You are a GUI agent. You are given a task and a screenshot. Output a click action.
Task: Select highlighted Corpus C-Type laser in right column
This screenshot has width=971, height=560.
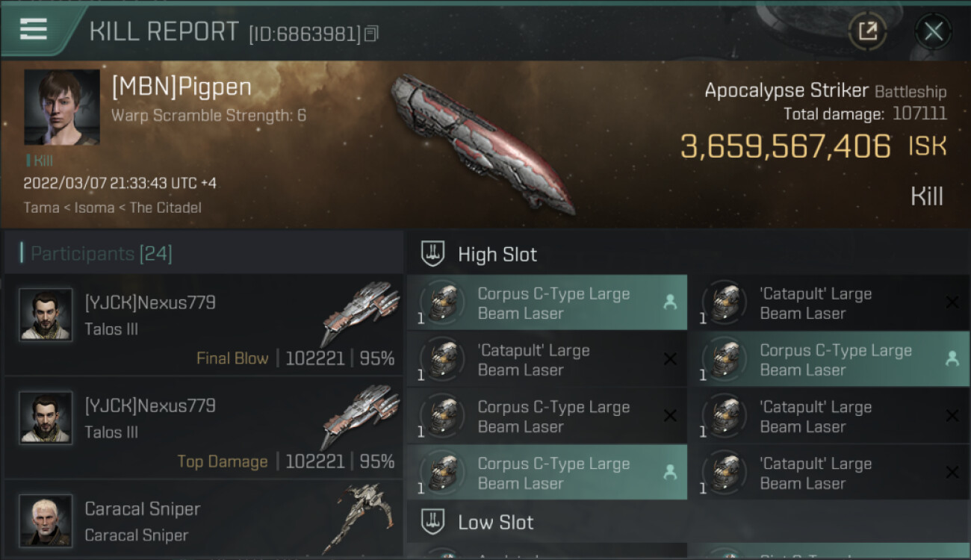pos(829,359)
